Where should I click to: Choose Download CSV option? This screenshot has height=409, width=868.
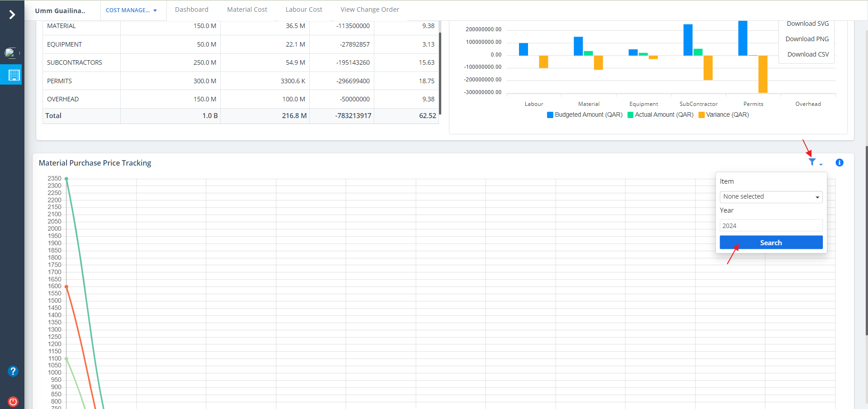808,54
